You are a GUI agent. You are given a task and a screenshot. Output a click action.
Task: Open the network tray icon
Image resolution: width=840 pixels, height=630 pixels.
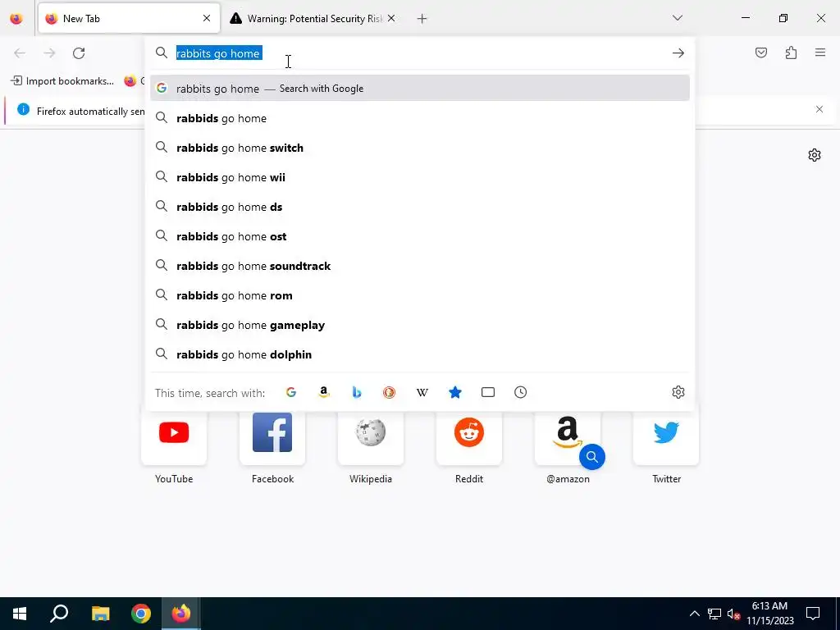point(714,614)
